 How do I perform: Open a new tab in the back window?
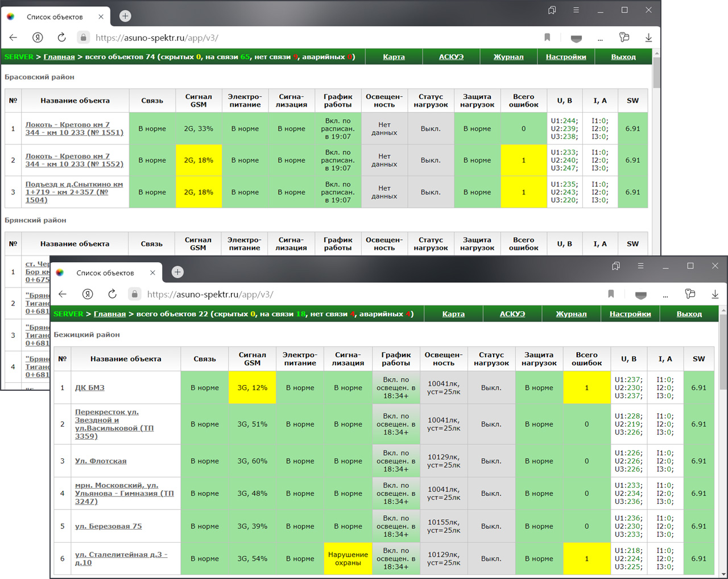coord(125,16)
